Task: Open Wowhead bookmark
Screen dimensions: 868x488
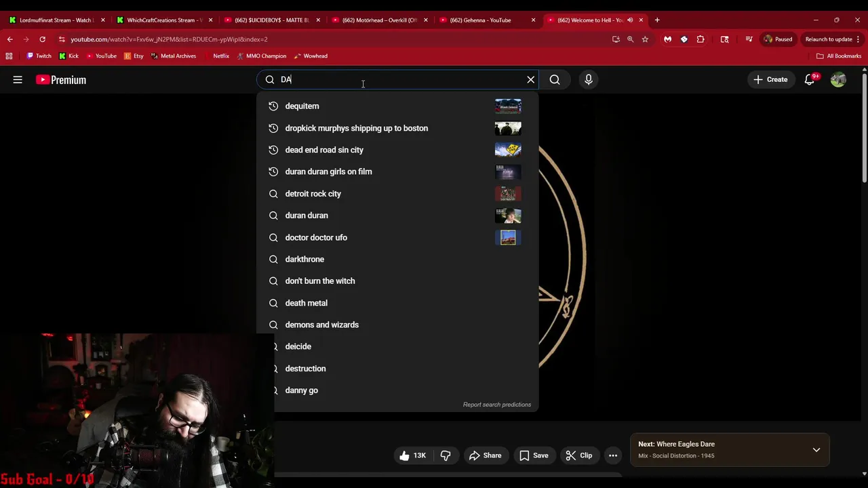Action: coord(311,56)
